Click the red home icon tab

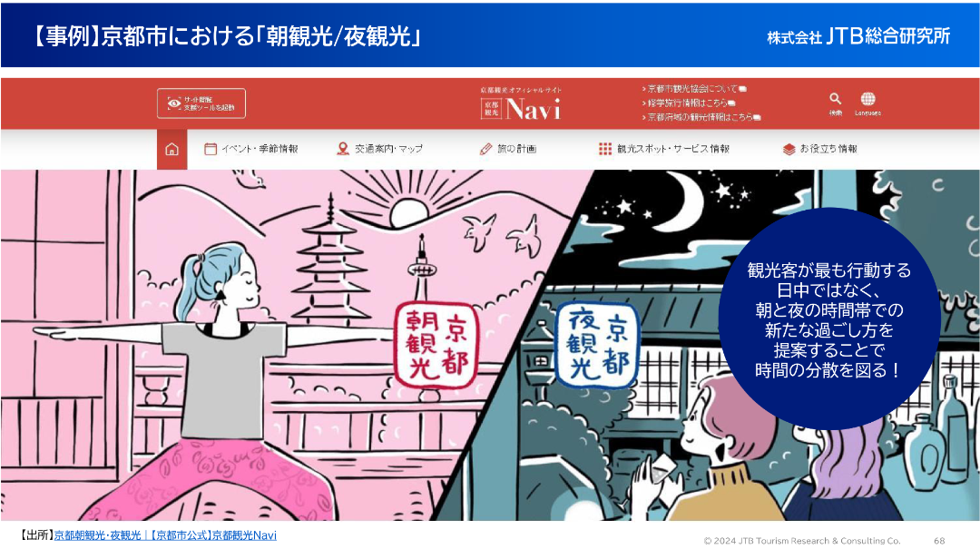click(x=171, y=150)
